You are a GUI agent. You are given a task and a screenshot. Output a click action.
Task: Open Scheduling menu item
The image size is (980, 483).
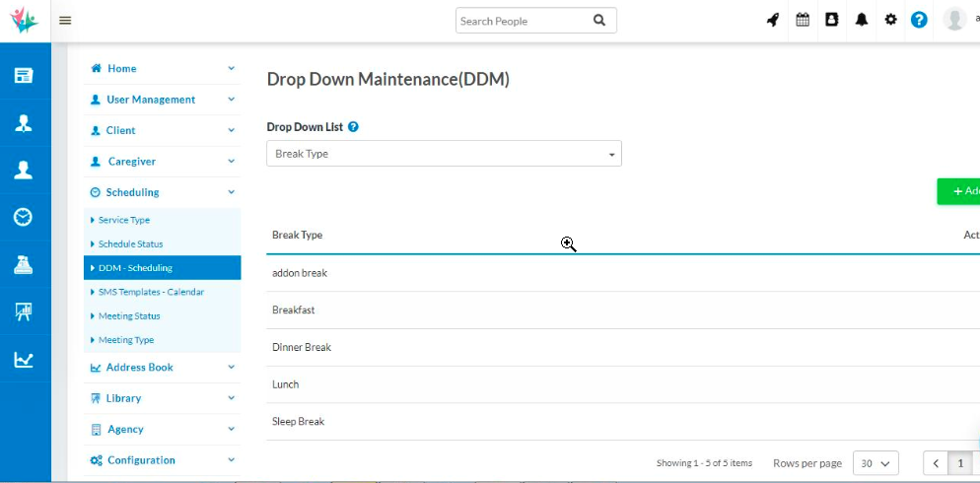point(132,192)
